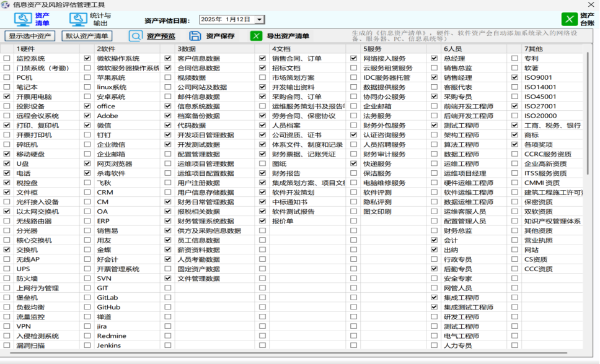Click the 总经理 personnel checkbox
The height and width of the screenshot is (364, 600).
(434, 58)
